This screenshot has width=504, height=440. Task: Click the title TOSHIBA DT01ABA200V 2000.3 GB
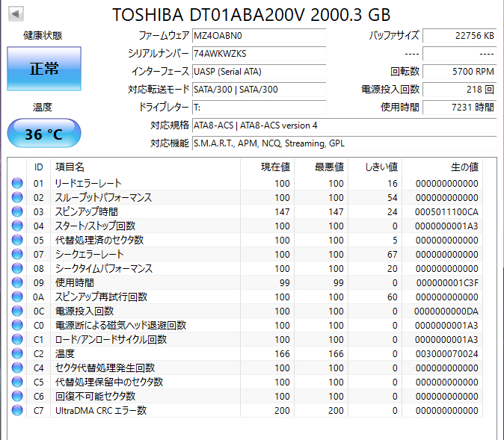[251, 15]
